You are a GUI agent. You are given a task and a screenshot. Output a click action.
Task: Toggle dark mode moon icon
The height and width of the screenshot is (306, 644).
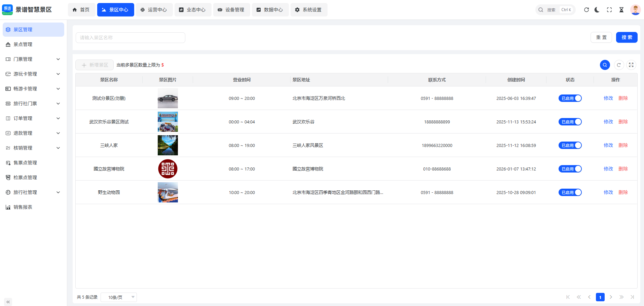click(x=597, y=10)
